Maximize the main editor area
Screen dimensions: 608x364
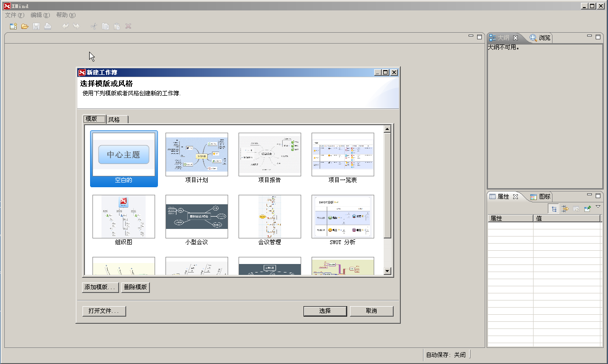[479, 36]
